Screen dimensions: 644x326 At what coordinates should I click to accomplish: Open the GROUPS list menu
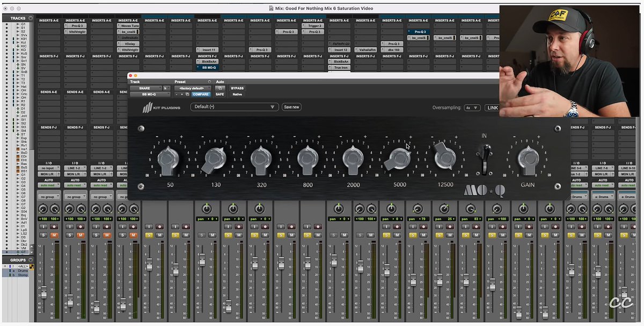click(x=31, y=260)
